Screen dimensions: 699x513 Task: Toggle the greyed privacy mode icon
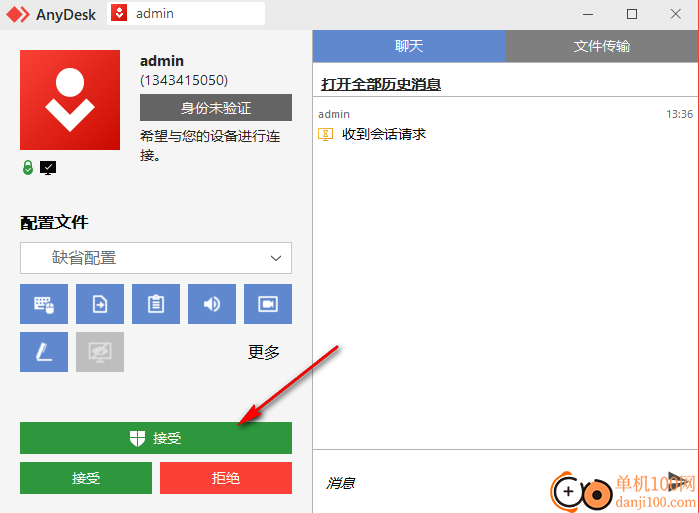pyautogui.click(x=100, y=352)
